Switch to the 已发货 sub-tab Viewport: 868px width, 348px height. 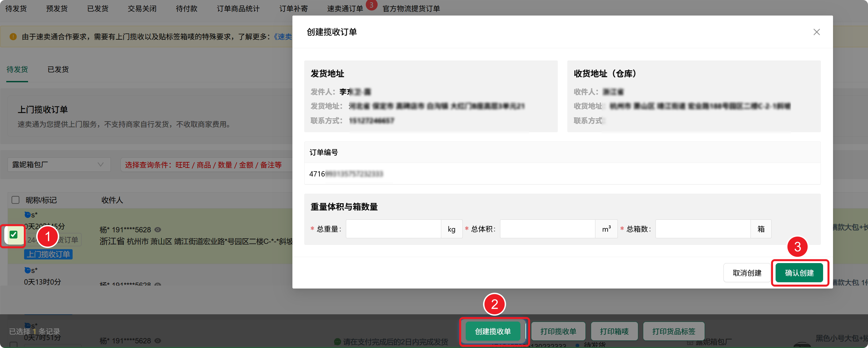pyautogui.click(x=58, y=69)
